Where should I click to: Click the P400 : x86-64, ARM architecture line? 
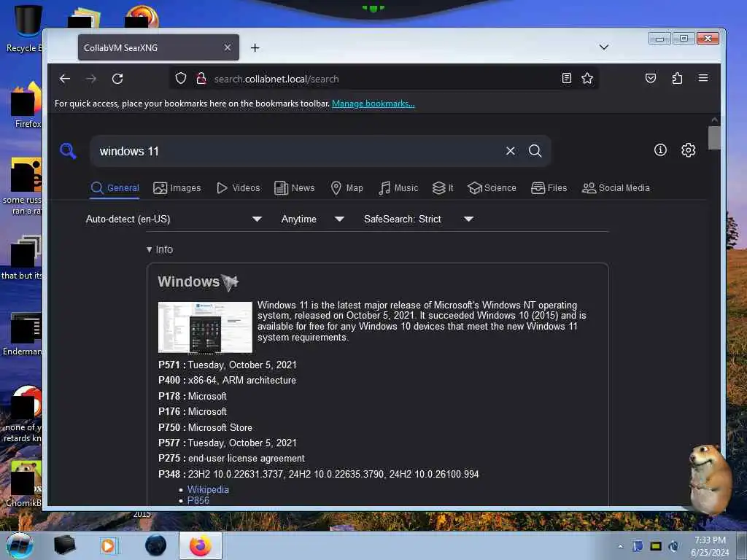click(228, 381)
